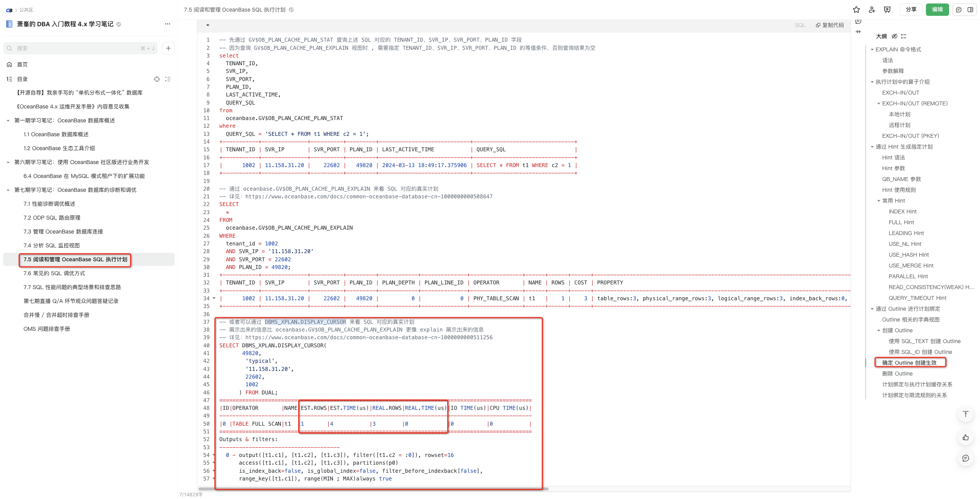Click the OB logo in breadcrumb
Image resolution: width=980 pixels, height=499 pixels.
tap(9, 10)
